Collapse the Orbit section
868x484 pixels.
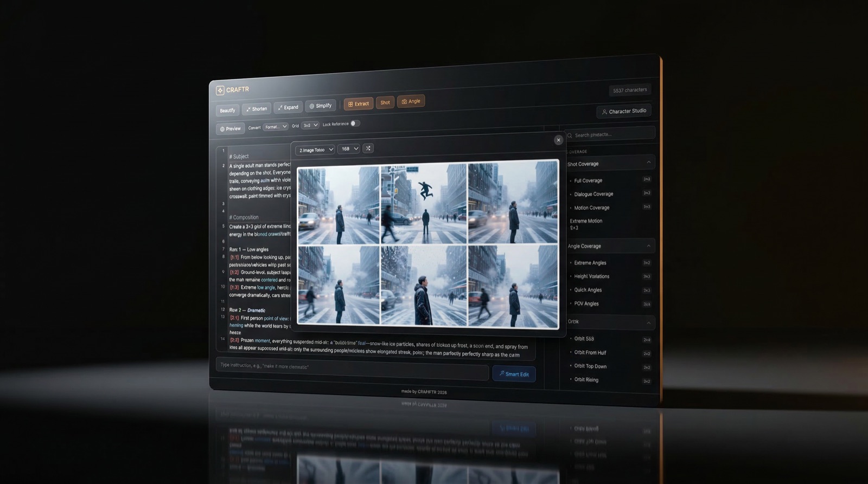pos(648,323)
